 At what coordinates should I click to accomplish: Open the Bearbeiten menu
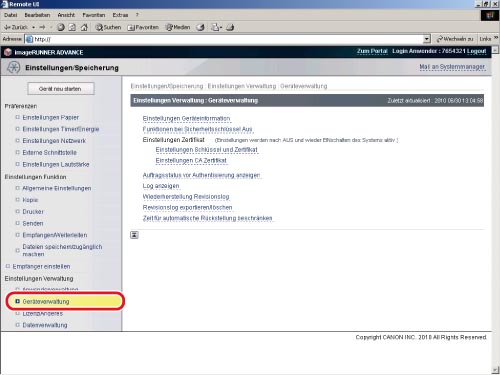[x=37, y=15]
